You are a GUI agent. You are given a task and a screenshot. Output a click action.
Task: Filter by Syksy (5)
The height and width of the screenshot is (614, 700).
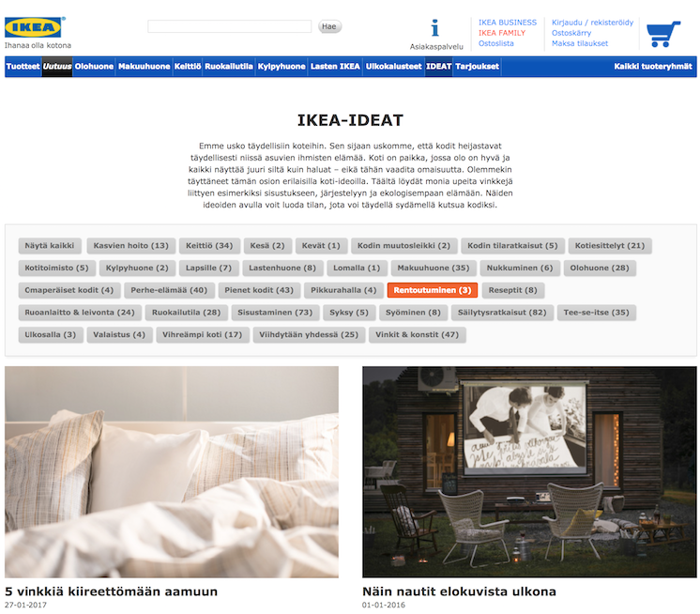(349, 313)
